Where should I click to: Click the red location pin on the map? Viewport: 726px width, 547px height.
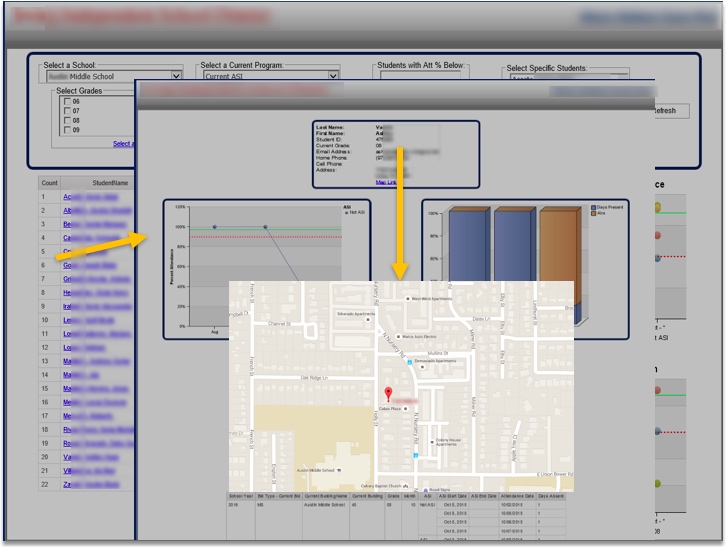tap(388, 394)
